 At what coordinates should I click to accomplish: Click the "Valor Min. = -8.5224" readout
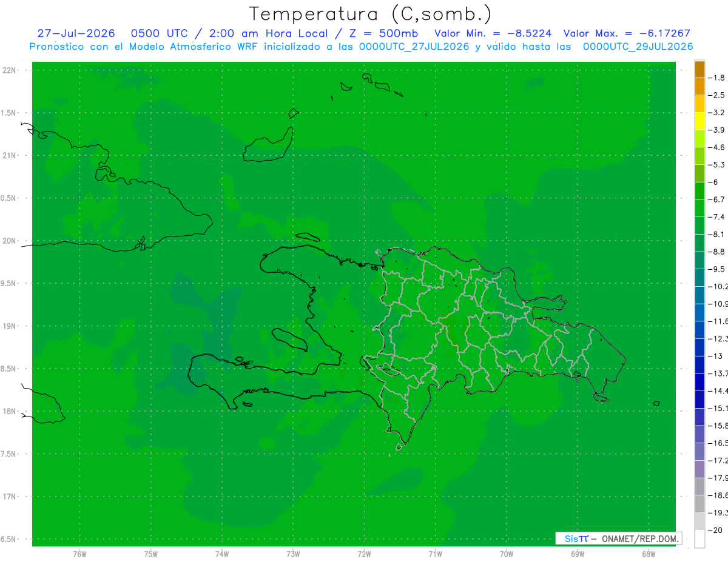[493, 34]
